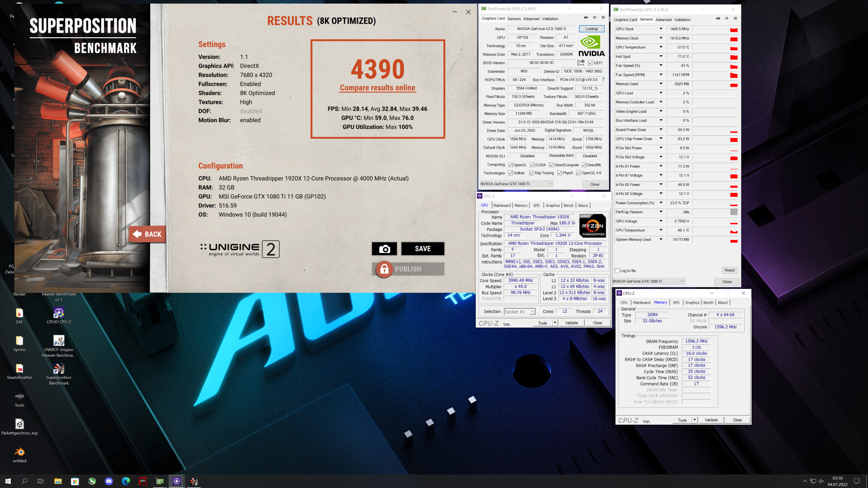Toggle the UEFI checkbox in GPU-Z

point(591,63)
